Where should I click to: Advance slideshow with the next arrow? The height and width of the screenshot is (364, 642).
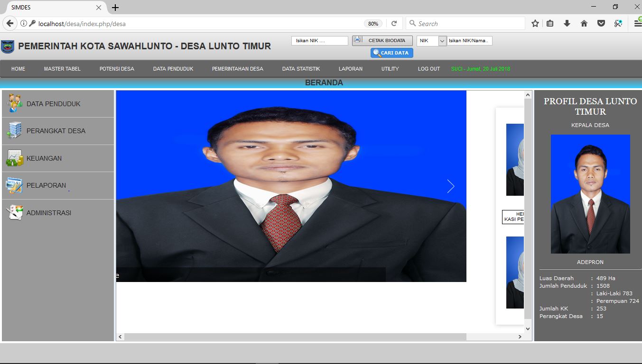[450, 186]
